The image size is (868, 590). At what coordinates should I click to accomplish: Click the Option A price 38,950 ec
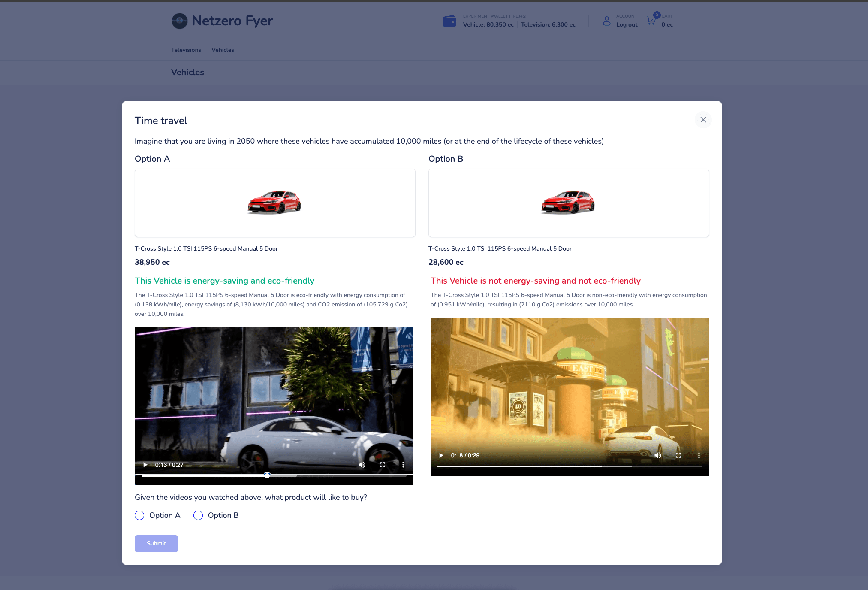(152, 262)
